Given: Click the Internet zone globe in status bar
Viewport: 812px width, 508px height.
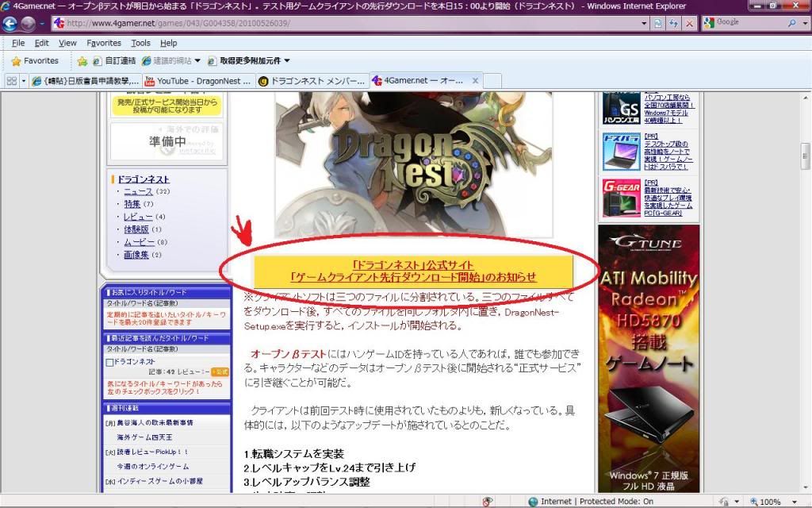Looking at the screenshot, I should click(x=533, y=502).
